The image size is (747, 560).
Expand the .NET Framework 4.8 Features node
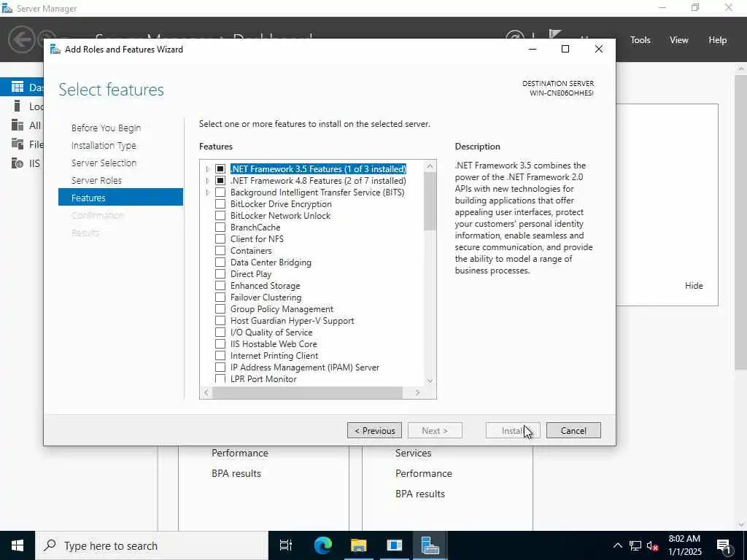[208, 181]
